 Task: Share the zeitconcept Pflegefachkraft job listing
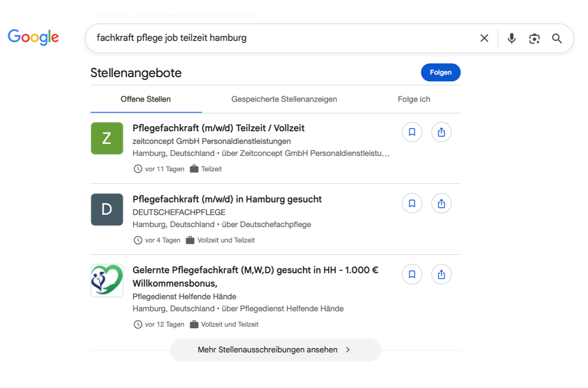pyautogui.click(x=441, y=132)
